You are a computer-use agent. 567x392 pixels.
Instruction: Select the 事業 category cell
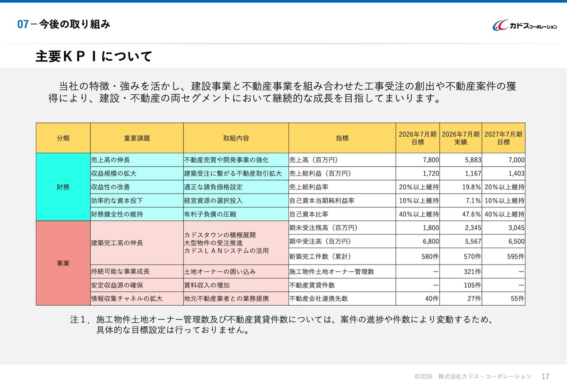coord(63,263)
